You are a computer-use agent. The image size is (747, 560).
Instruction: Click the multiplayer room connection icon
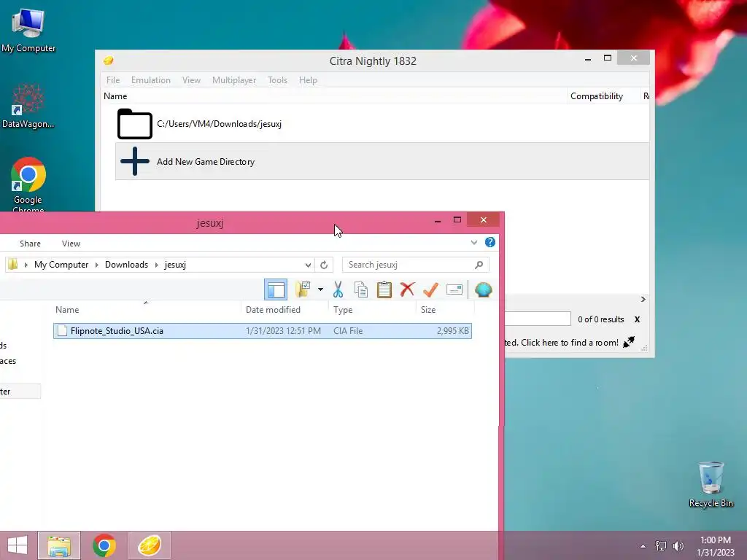pyautogui.click(x=629, y=342)
